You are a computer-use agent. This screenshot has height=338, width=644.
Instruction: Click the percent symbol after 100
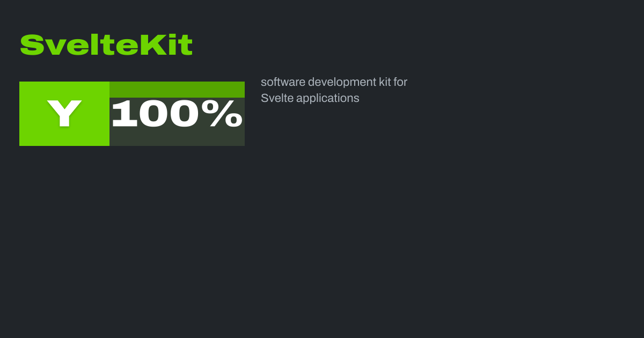(226, 114)
